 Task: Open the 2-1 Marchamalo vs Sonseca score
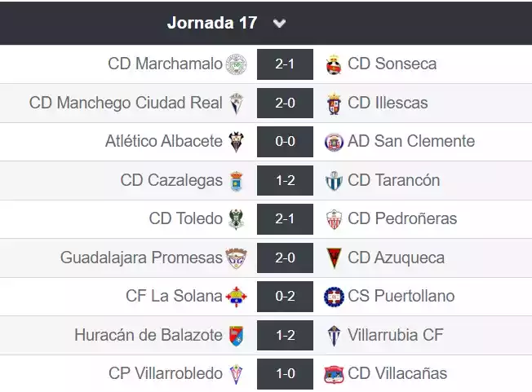285,64
